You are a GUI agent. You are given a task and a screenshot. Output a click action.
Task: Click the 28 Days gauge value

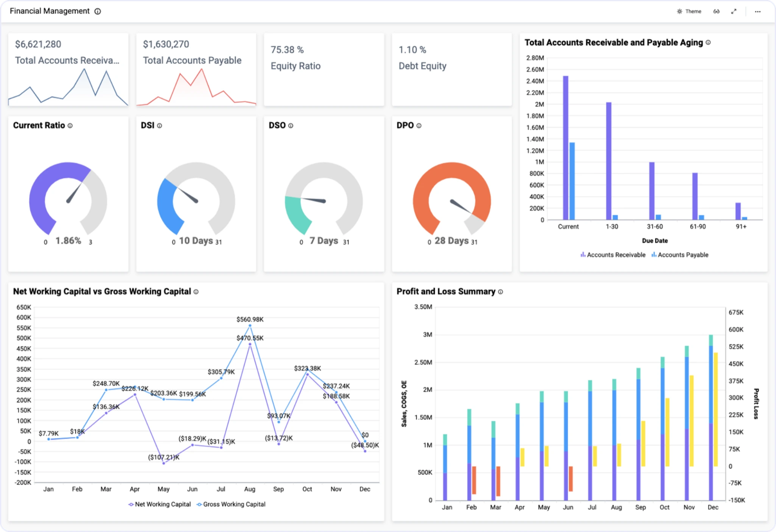coord(452,241)
